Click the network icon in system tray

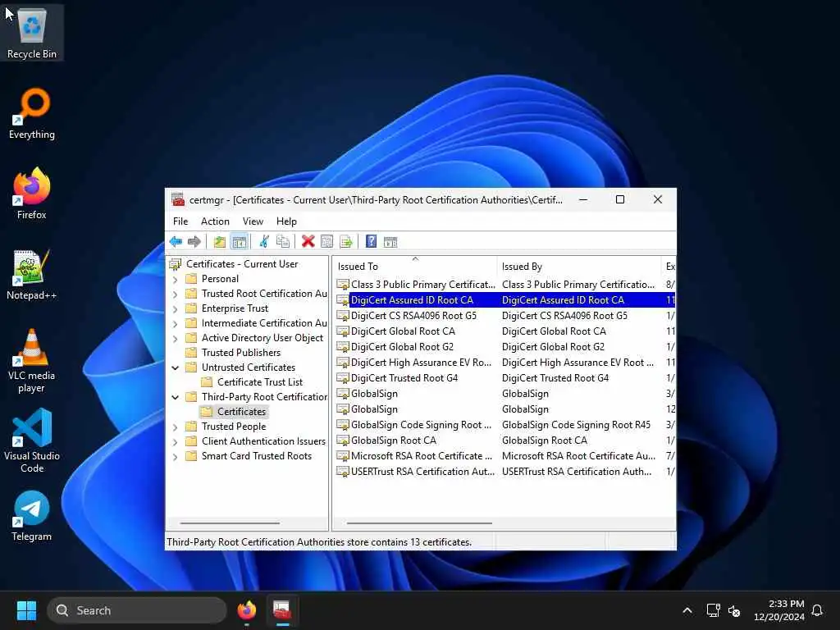[713, 610]
